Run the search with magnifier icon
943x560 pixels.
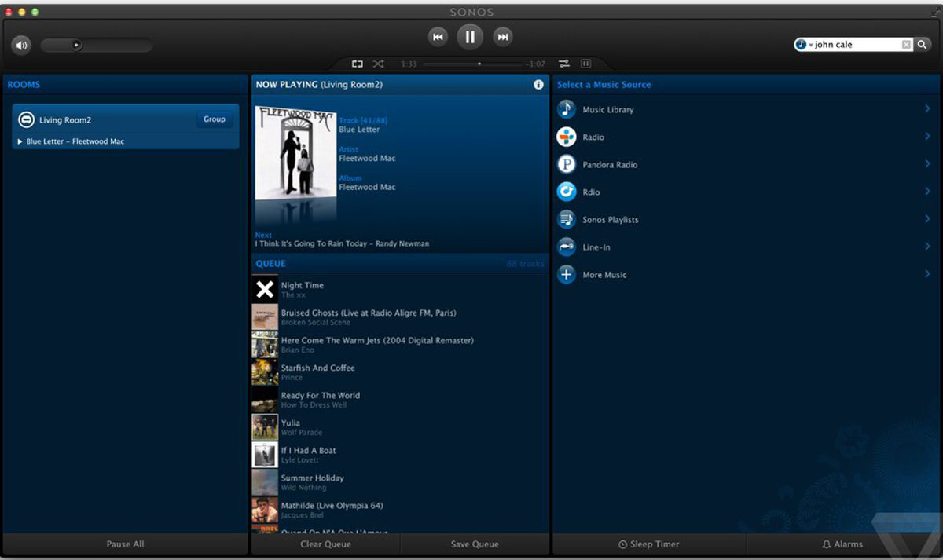coord(923,45)
